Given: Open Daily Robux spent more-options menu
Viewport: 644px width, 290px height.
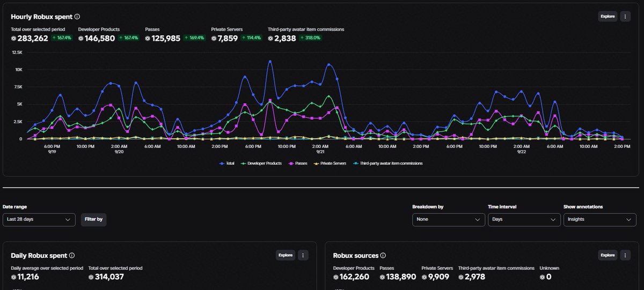Looking at the screenshot, I should pyautogui.click(x=303, y=255).
